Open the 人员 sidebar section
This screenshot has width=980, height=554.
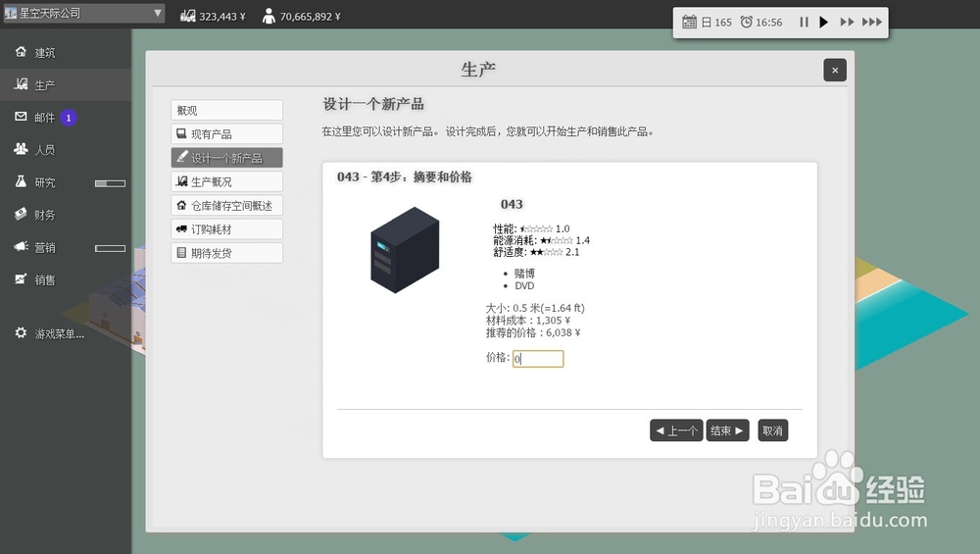66,150
